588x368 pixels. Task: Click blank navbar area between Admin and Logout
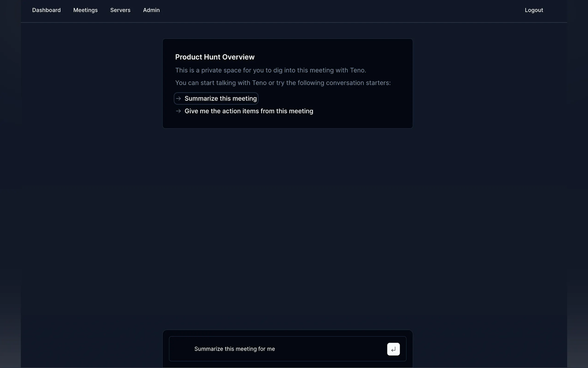pyautogui.click(x=340, y=10)
